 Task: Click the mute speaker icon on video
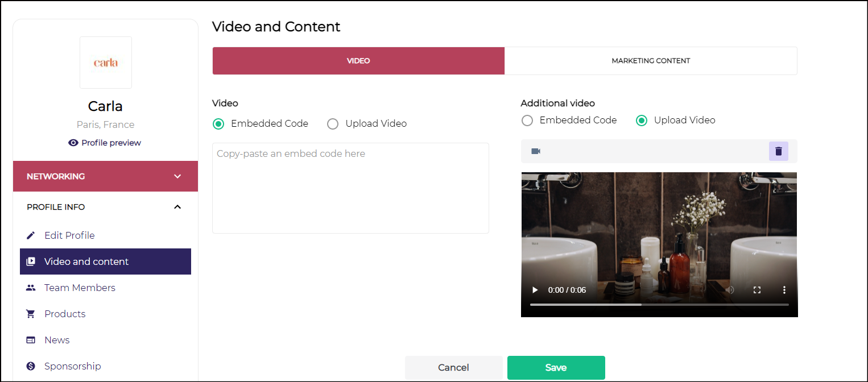[x=730, y=290]
